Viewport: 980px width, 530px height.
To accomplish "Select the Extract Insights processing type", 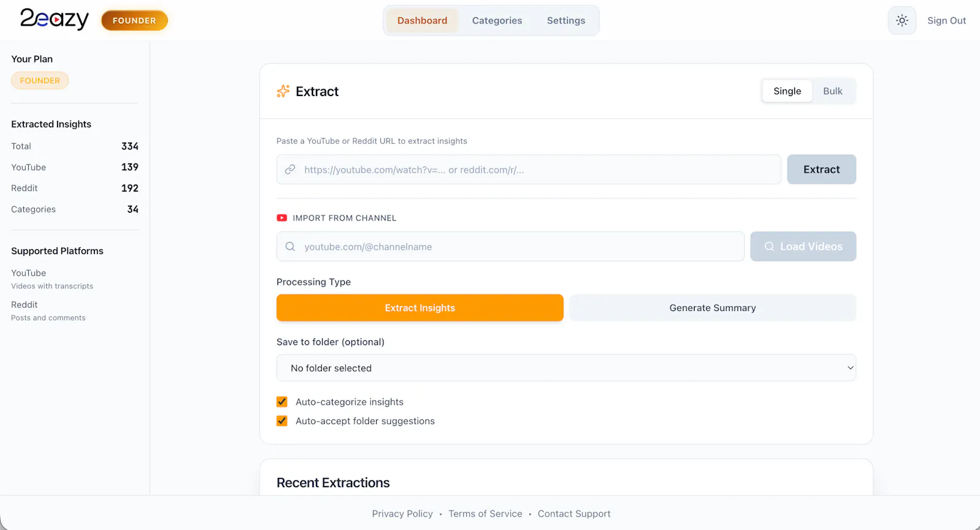I will pos(420,308).
